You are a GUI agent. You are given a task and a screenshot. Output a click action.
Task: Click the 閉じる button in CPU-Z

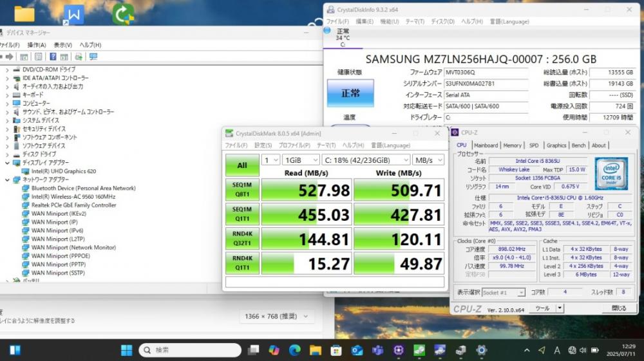pyautogui.click(x=618, y=308)
